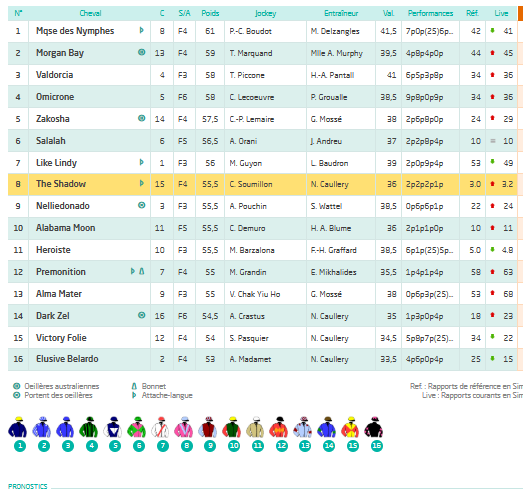Click numbered badge 9 under the silks
523x492 pixels.
pyautogui.click(x=210, y=446)
